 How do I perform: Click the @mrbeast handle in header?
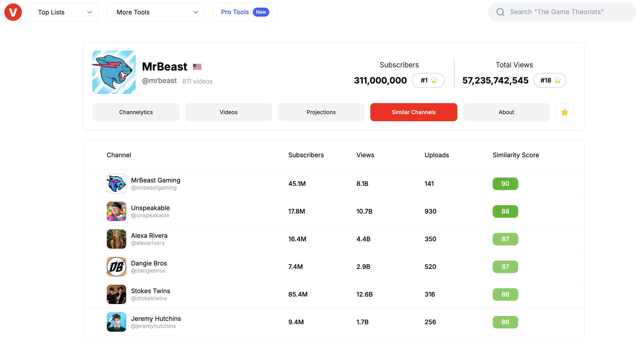[159, 81]
